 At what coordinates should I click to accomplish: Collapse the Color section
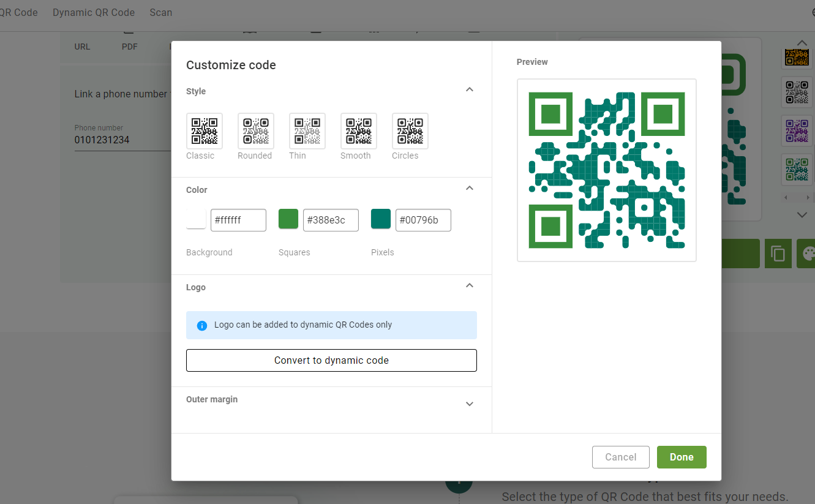pos(470,188)
